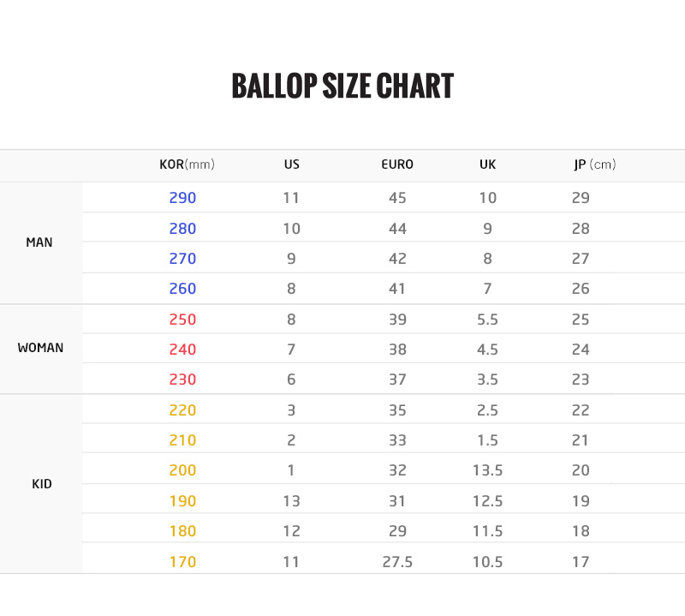Select the UK size 13.5 cell

[x=487, y=470]
